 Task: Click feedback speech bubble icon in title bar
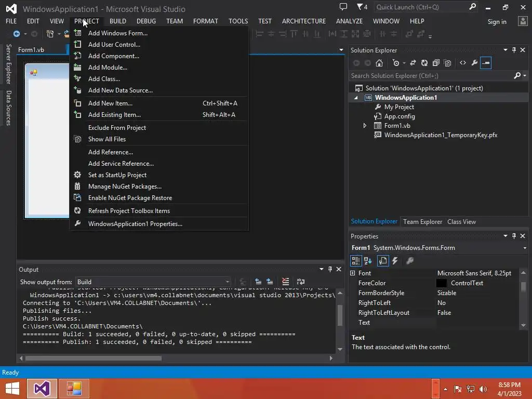343,7
